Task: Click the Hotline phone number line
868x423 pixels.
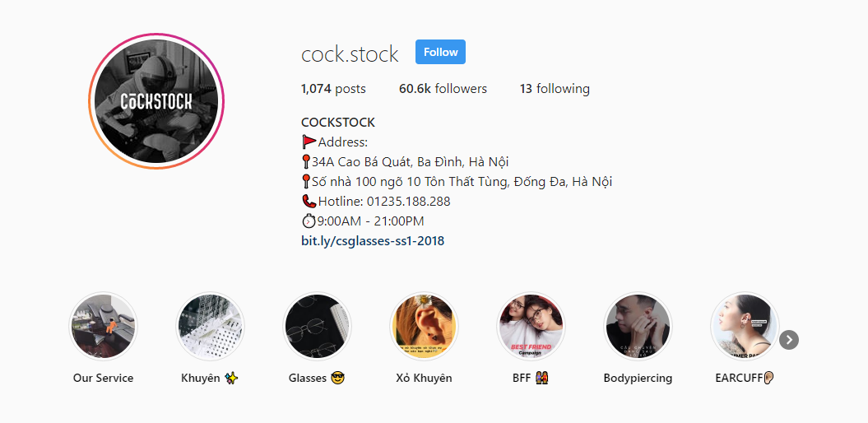Action: [376, 201]
